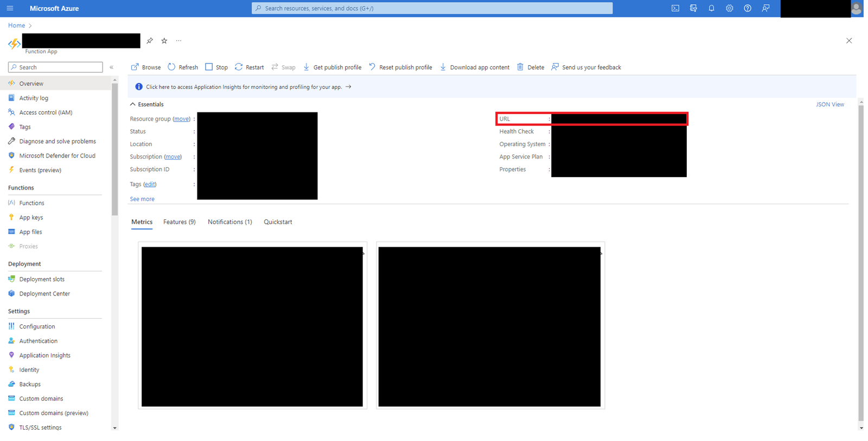This screenshot has width=868, height=441.
Task: Open the Azure portal hamburger menu
Action: [10, 8]
